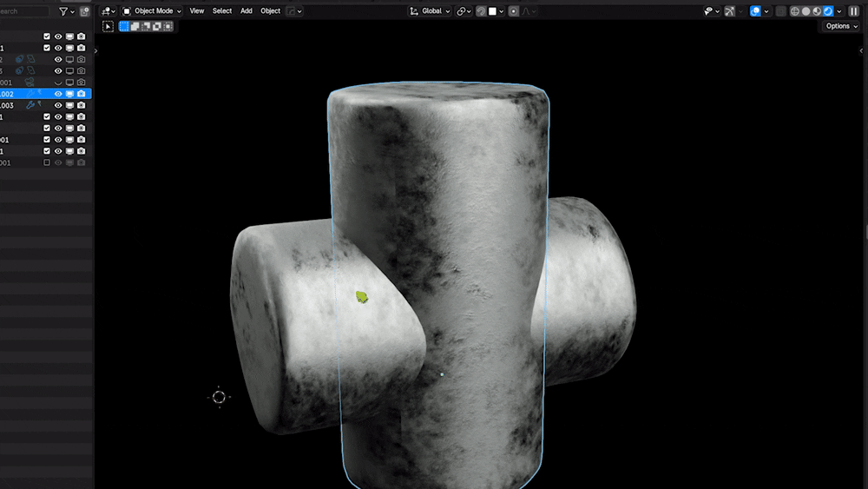Open the proportional falloff curve selector
Image resolution: width=868 pixels, height=489 pixels.
(x=529, y=11)
